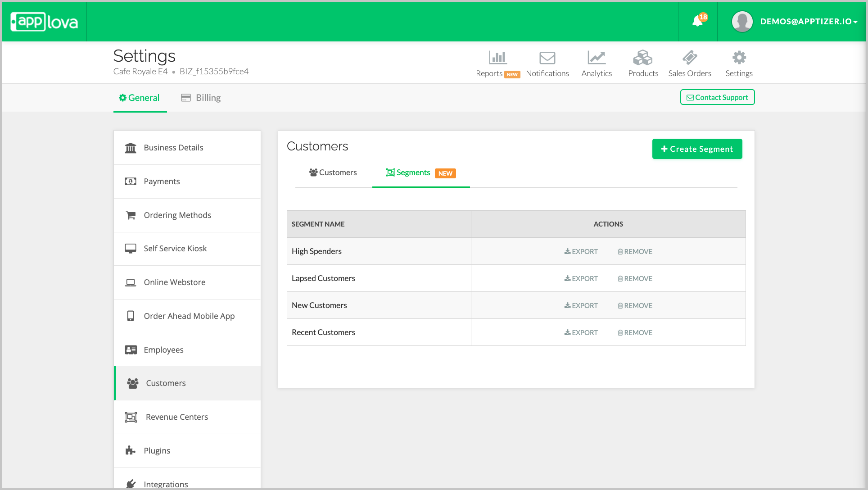Viewport: 868px width, 490px height.
Task: Export the High Spenders segment
Action: (x=581, y=251)
